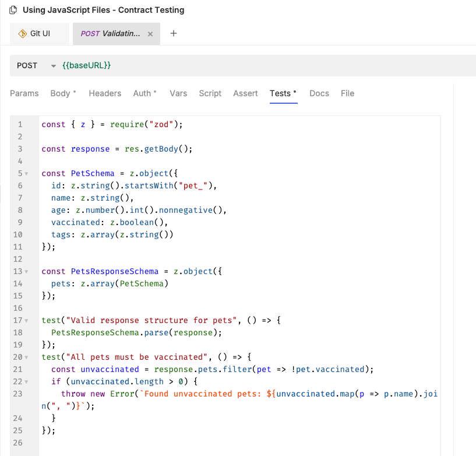Image resolution: width=476 pixels, height=456 pixels.
Task: Open the Script tab
Action: [x=210, y=93]
